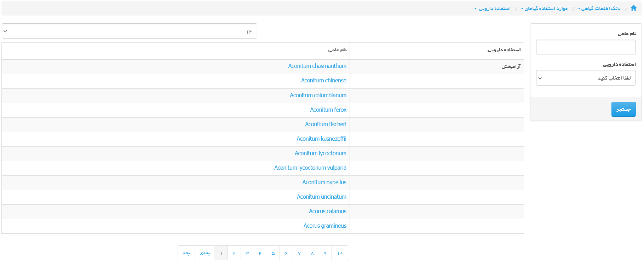The width and height of the screenshot is (644, 262).
Task: Go to pagination page ۵
Action: coord(273,253)
